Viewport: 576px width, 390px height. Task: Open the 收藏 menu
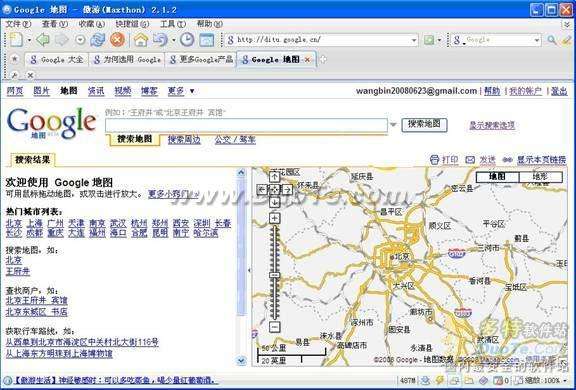(92, 24)
